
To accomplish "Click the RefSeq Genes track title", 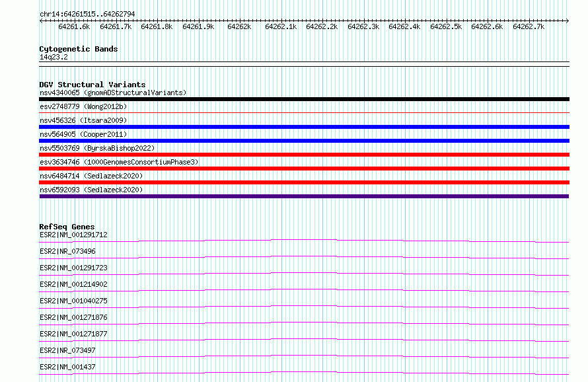I will (x=67, y=227).
